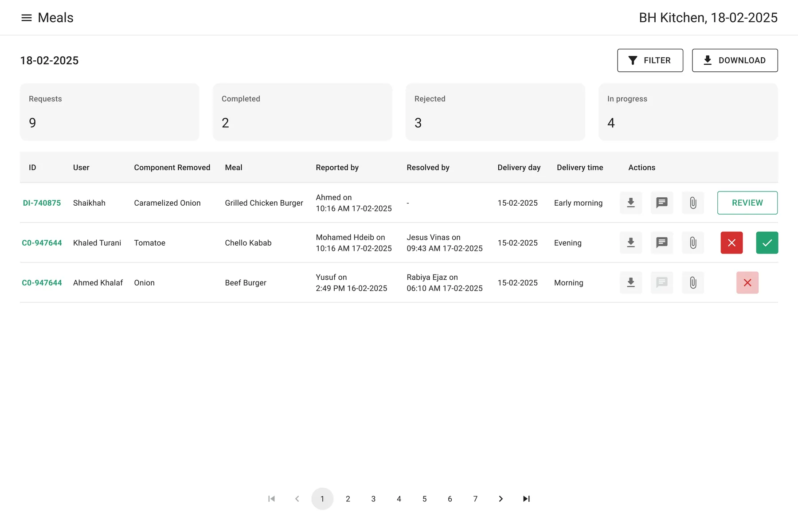Open the hamburger menu beside Meals
This screenshot has height=532, width=798.
[x=27, y=18]
